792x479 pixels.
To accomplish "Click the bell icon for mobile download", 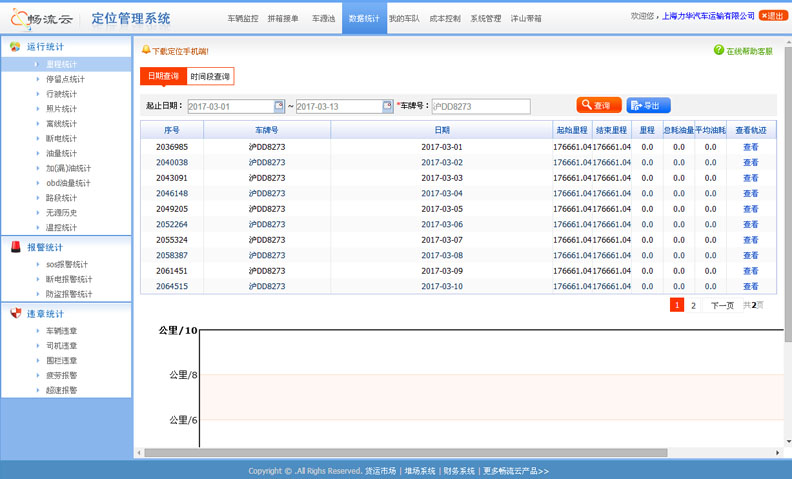I will coord(146,50).
